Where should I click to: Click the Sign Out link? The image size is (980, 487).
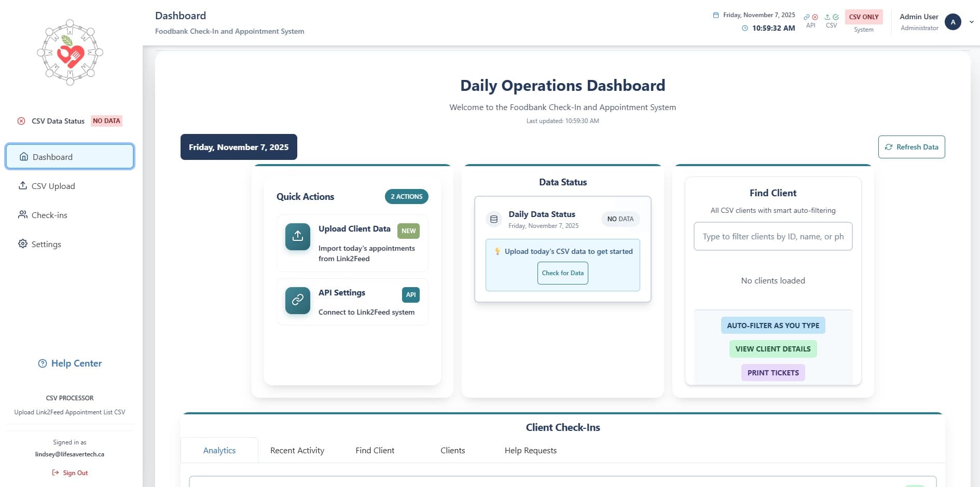(70, 472)
